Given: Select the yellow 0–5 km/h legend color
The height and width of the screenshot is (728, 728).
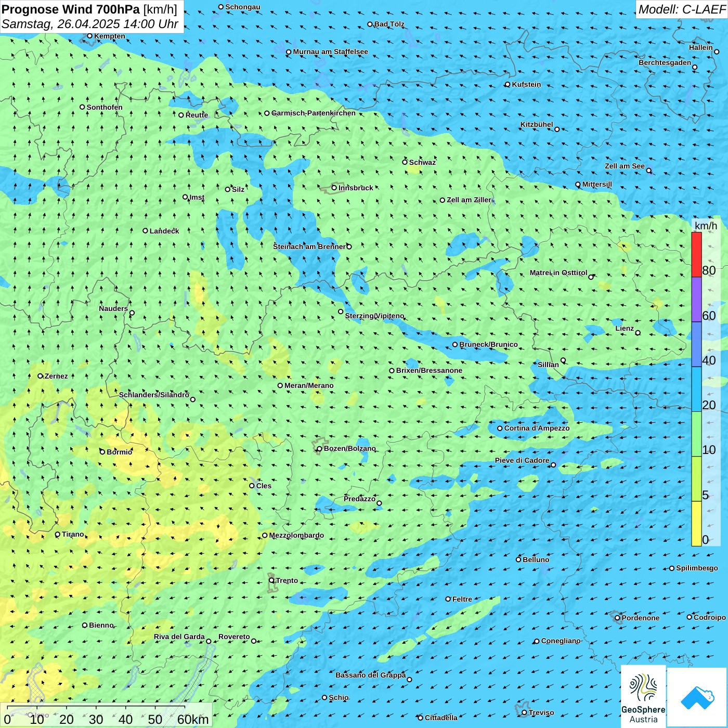Looking at the screenshot, I should [696, 524].
